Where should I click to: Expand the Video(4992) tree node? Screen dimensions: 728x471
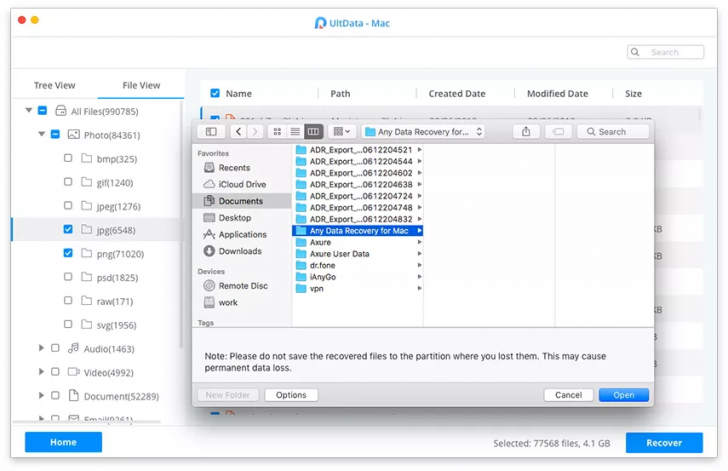41,372
